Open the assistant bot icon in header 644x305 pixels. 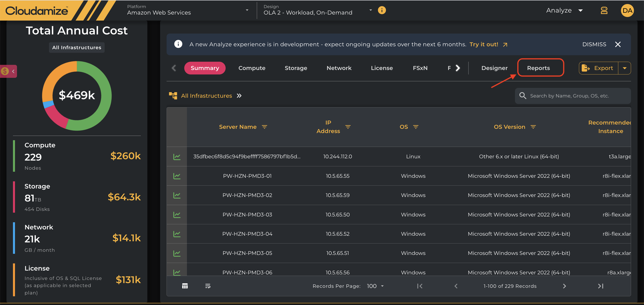click(x=604, y=11)
